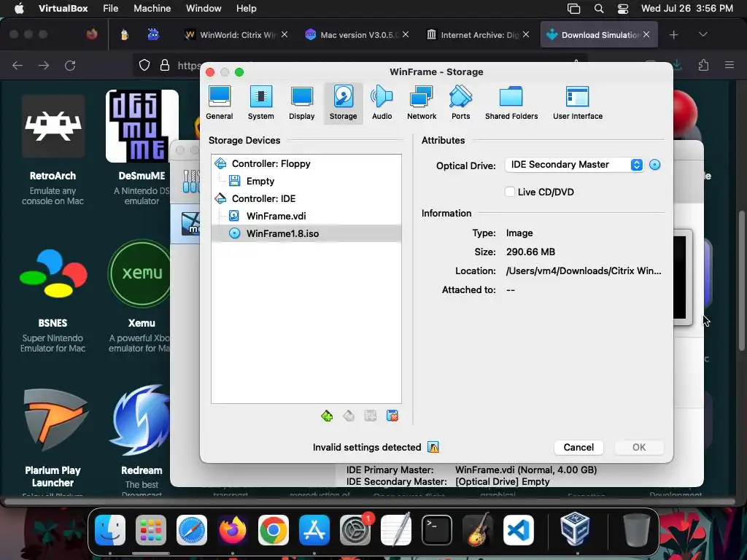
Task: Open VirtualBox from the Dock
Action: (x=575, y=529)
